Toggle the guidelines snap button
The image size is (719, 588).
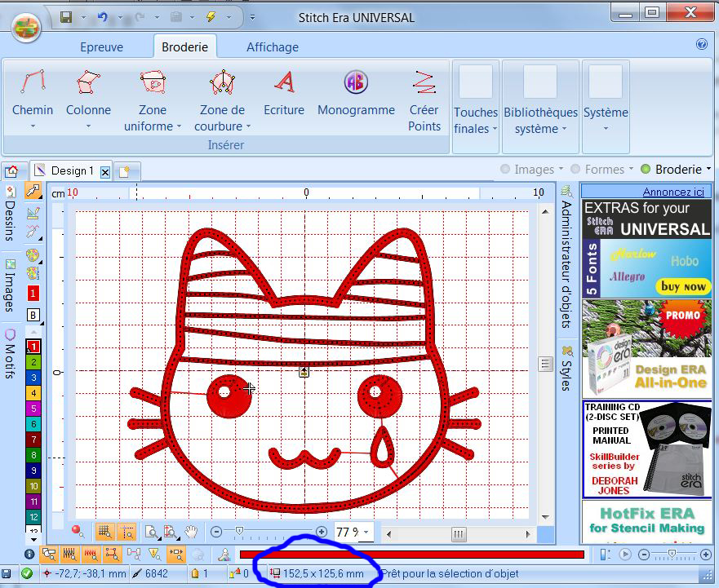click(x=126, y=532)
